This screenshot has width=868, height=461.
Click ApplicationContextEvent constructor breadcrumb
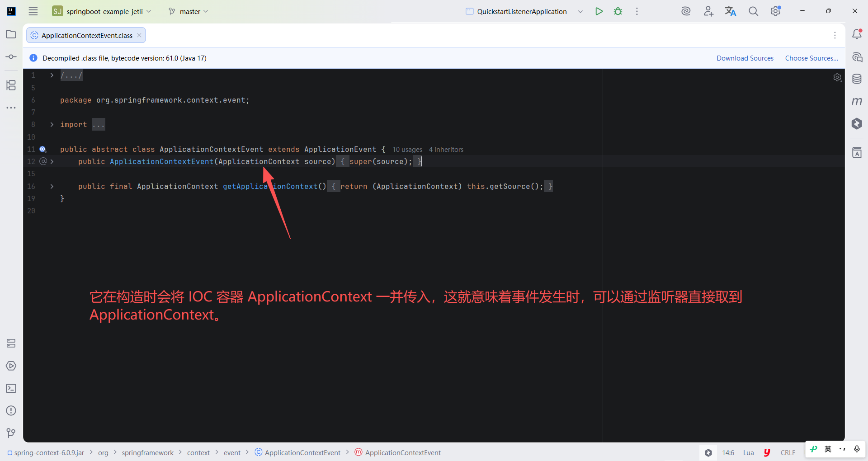[398, 452]
